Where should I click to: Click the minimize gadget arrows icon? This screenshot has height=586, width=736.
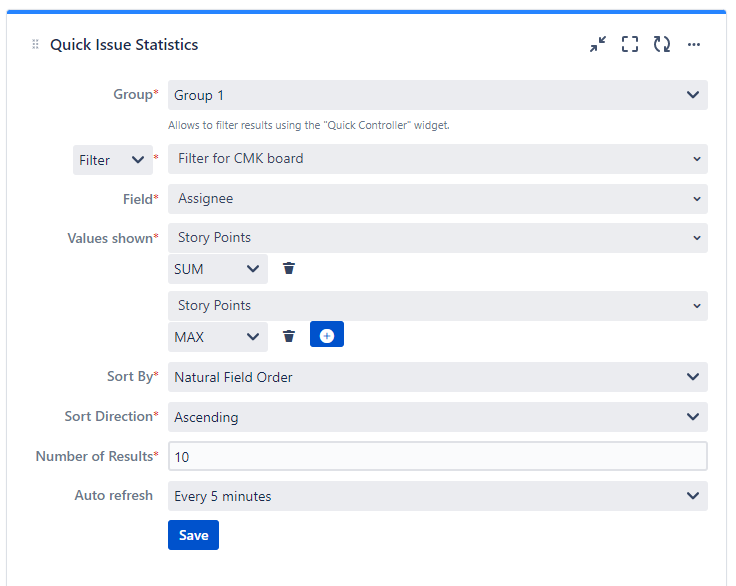(x=598, y=44)
